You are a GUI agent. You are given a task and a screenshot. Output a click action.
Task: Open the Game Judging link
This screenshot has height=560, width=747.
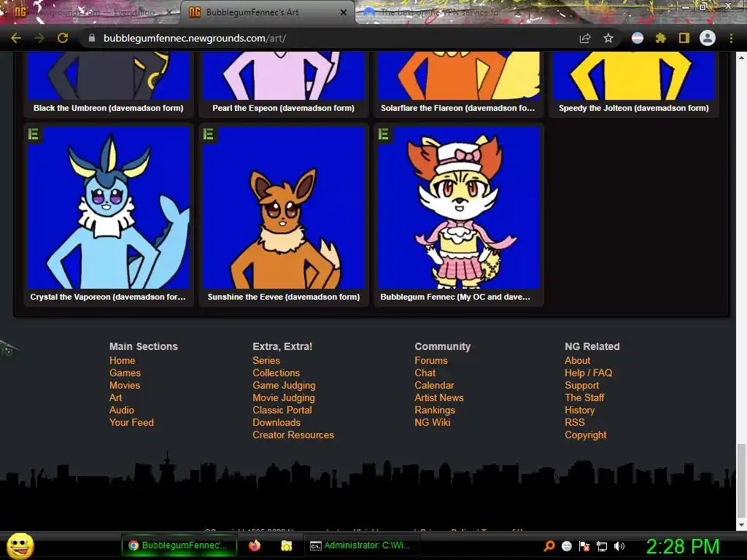pyautogui.click(x=284, y=385)
